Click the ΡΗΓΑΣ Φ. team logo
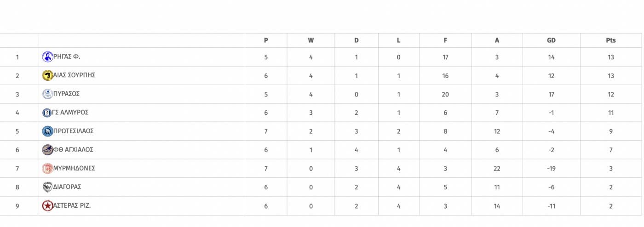644x227 pixels. click(47, 57)
